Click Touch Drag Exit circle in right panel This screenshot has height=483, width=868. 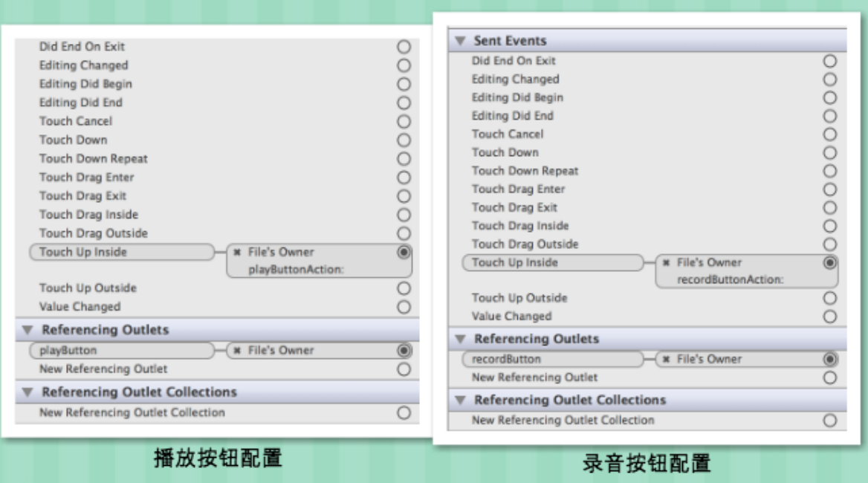[x=829, y=207]
